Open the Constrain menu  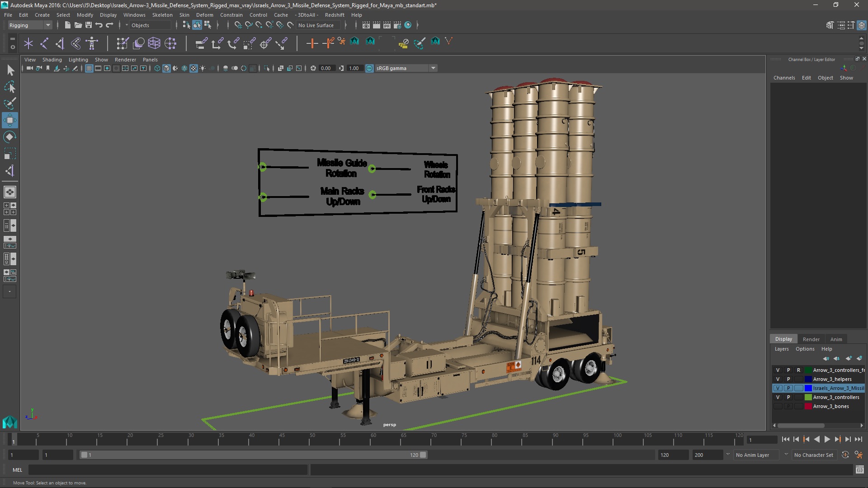(x=231, y=15)
